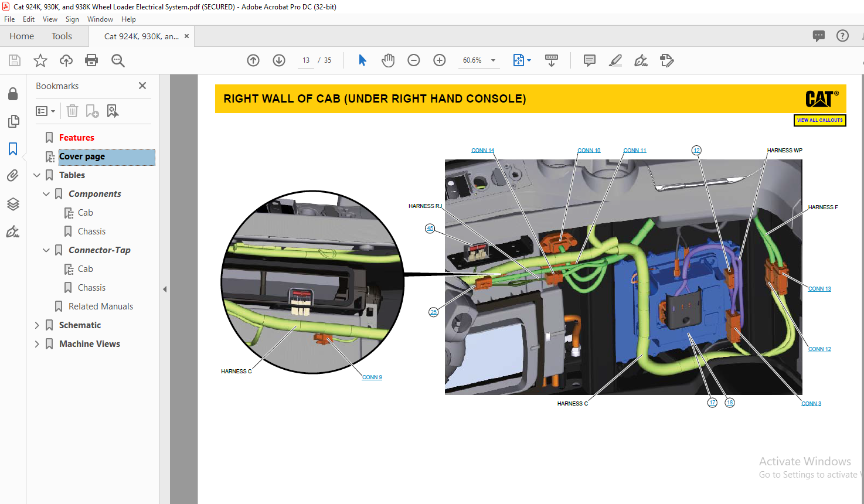Select the arrow selection tool
Viewport: 864px width, 504px height.
[362, 60]
